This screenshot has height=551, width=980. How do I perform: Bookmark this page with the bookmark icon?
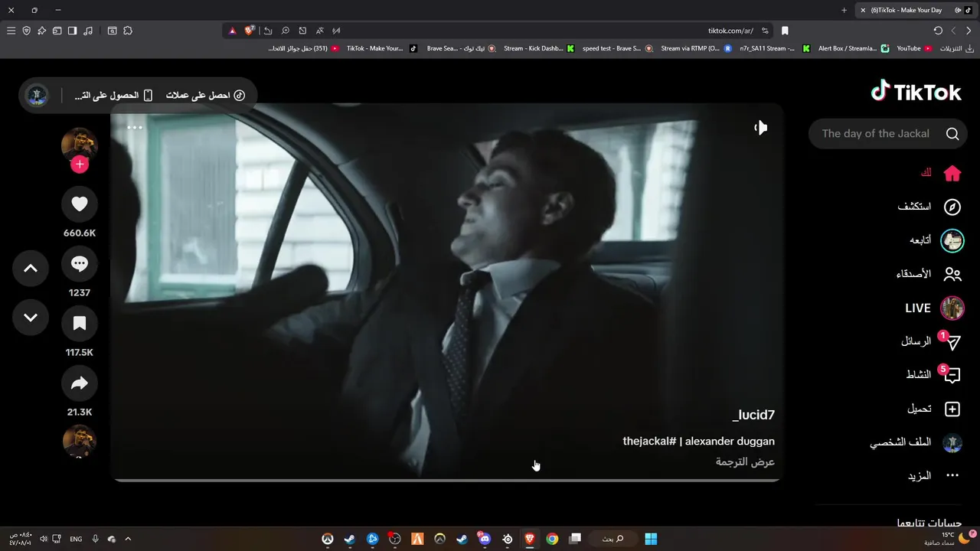785,31
